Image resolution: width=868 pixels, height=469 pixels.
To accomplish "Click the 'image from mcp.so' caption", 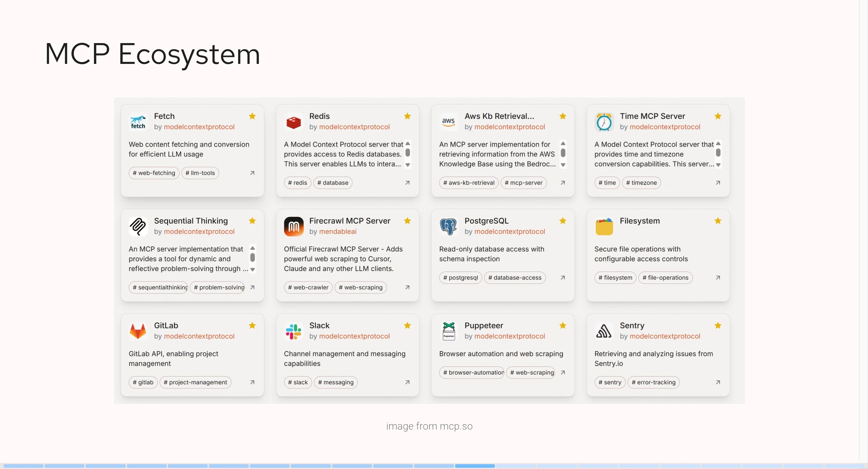I will (429, 426).
